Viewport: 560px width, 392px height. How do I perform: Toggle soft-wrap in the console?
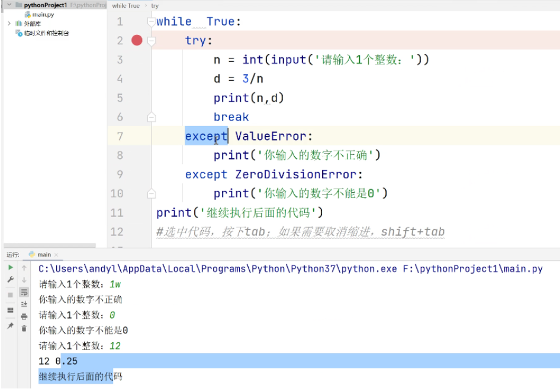(24, 292)
